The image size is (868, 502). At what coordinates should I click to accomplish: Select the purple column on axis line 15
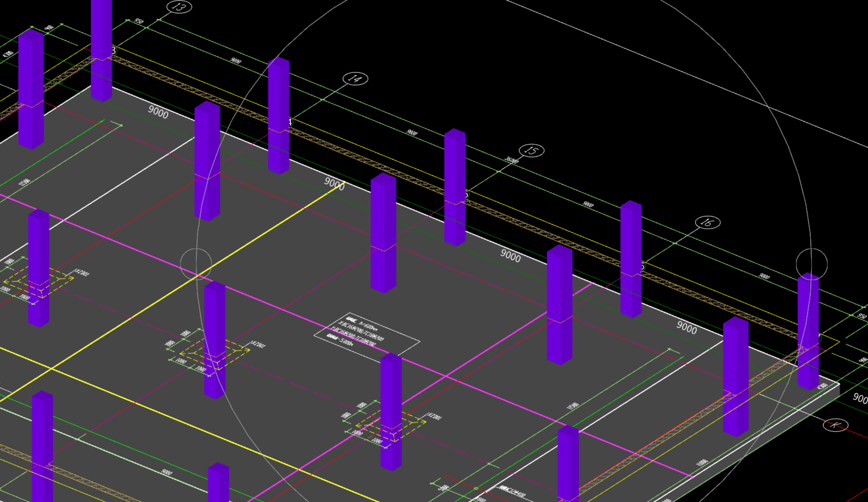pyautogui.click(x=455, y=187)
